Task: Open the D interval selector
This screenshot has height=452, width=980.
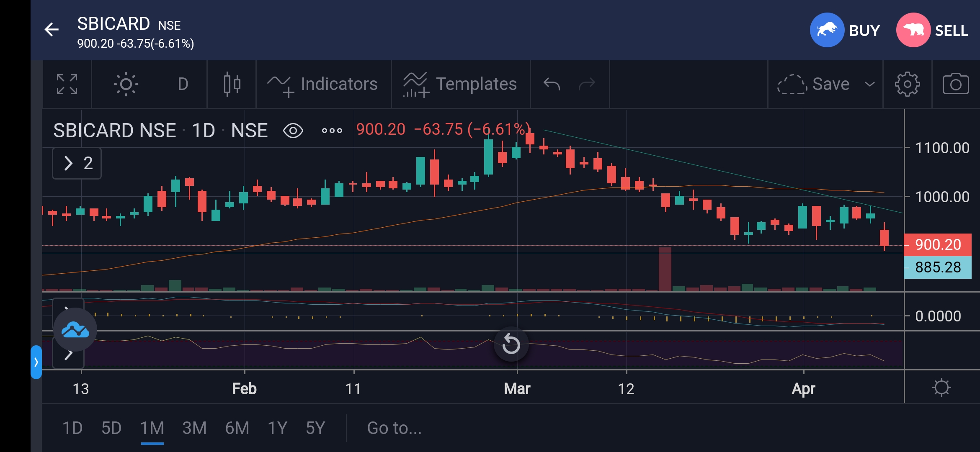Action: click(183, 84)
